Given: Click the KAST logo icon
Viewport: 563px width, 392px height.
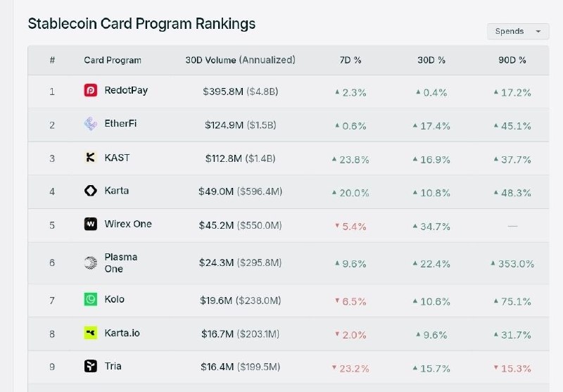Looking at the screenshot, I should tap(91, 157).
